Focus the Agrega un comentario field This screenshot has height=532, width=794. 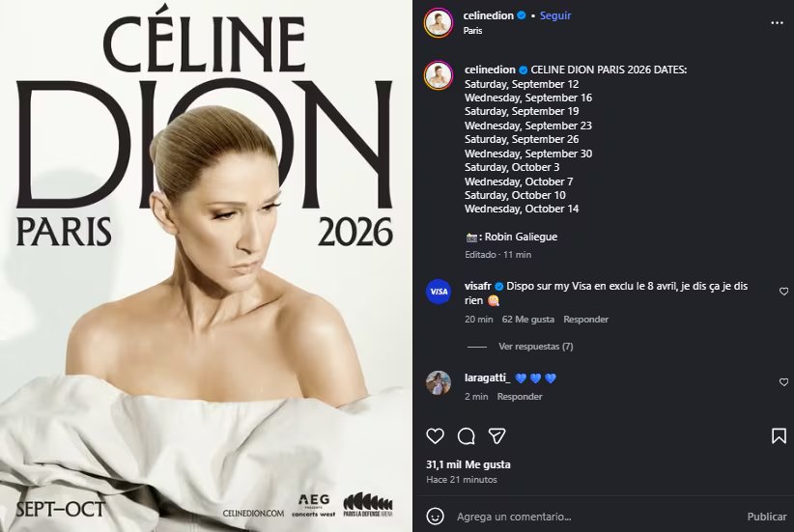589,516
